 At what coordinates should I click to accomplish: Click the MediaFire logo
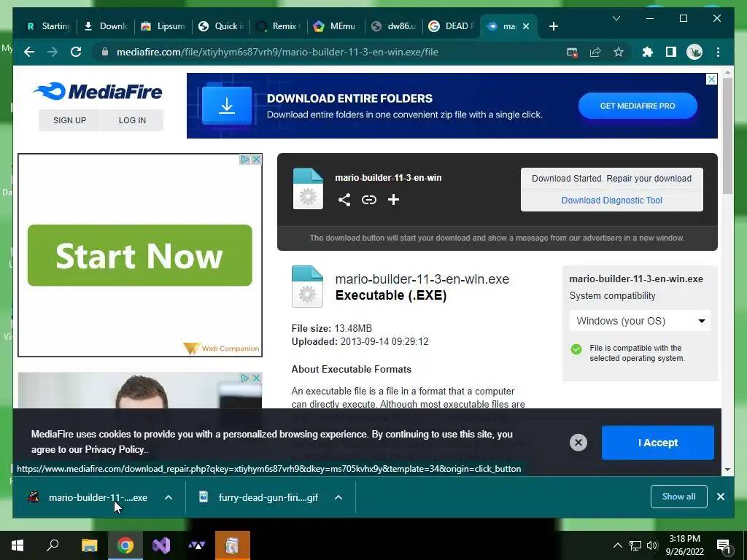click(98, 91)
